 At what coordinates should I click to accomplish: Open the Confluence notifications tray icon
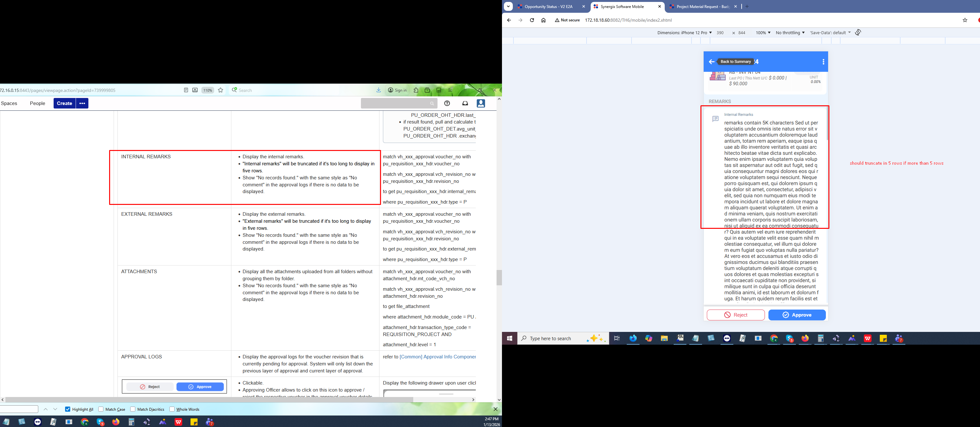tap(465, 103)
